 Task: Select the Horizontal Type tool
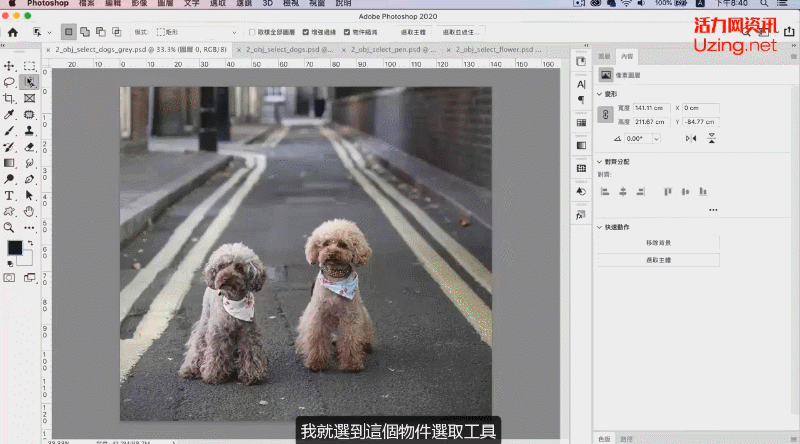tap(9, 195)
